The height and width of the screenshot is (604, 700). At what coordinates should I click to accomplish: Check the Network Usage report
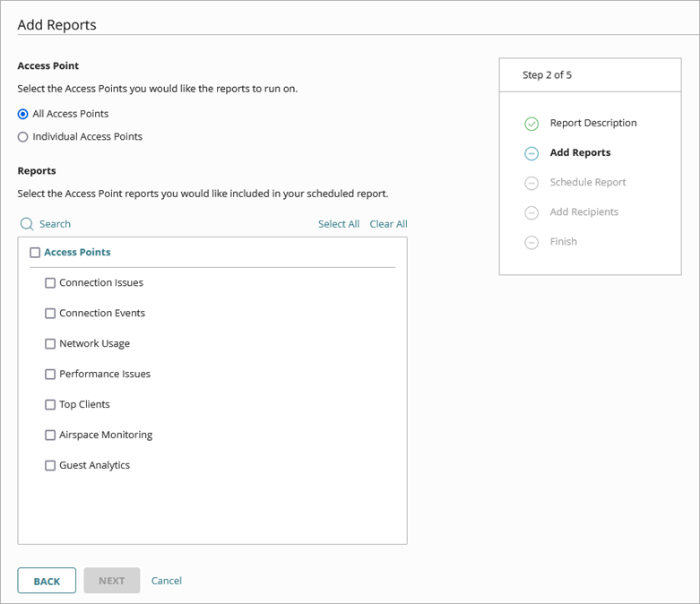pyautogui.click(x=50, y=344)
